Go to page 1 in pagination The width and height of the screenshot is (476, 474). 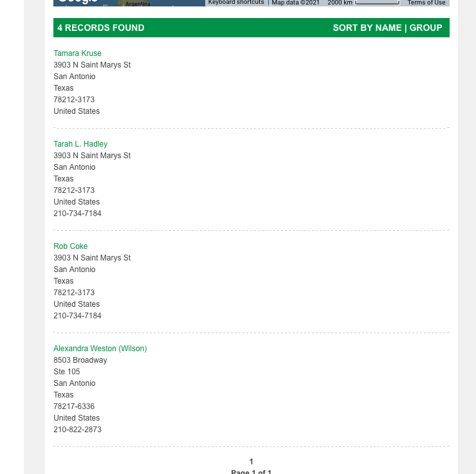click(x=252, y=462)
